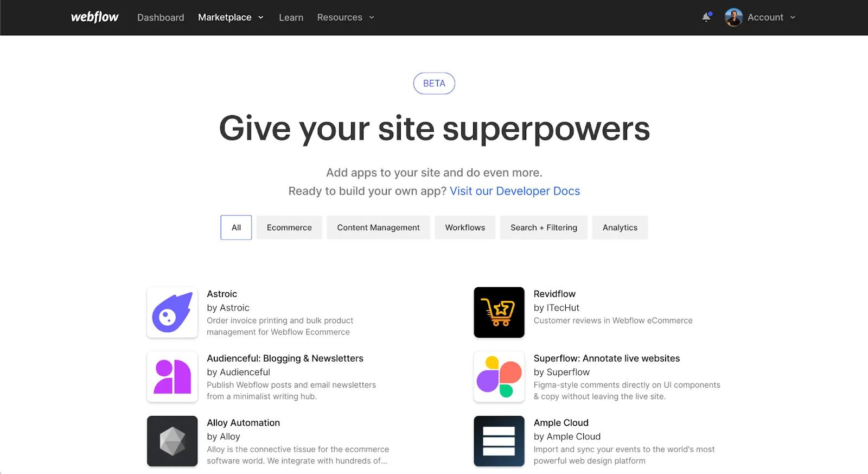
Task: Click the "by ITecHut" author text
Action: coord(557,308)
